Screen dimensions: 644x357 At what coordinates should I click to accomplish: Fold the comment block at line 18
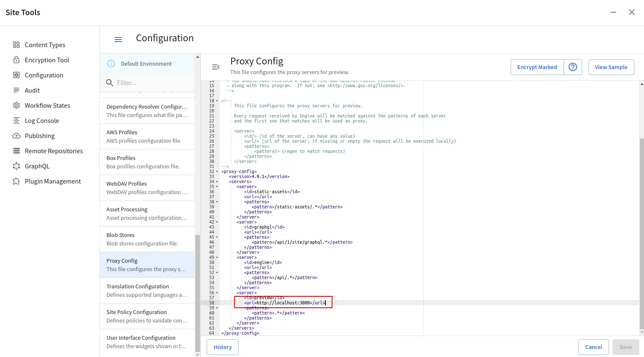tap(217, 101)
